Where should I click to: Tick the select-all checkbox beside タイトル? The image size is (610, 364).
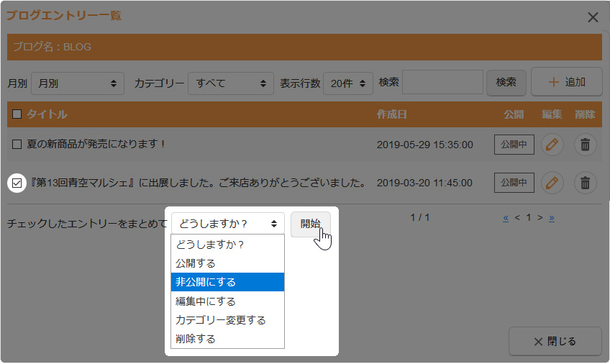17,114
